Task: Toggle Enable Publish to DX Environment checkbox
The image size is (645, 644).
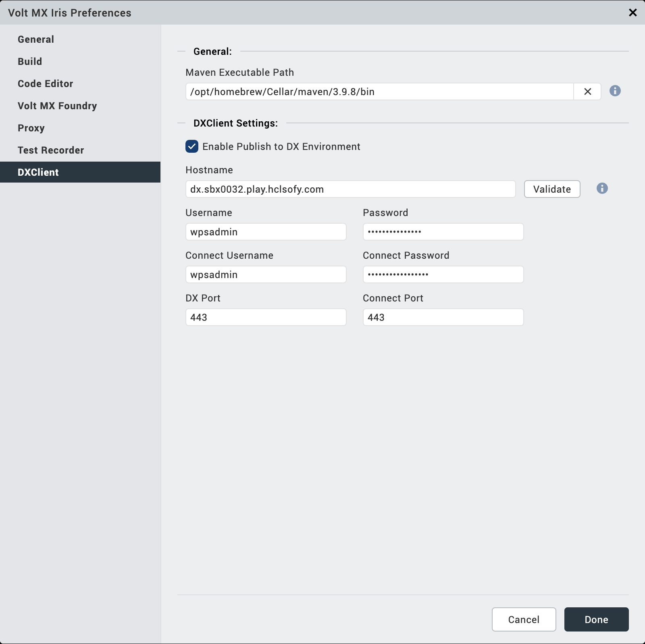Action: pyautogui.click(x=192, y=146)
